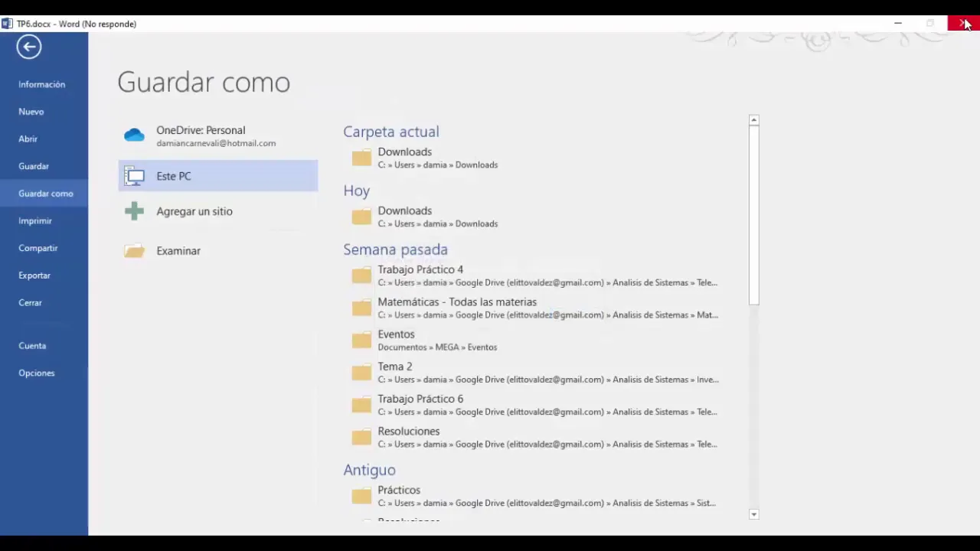Click the Trabajo Práctico 4 folder icon
Screen dimensions: 980x551
coord(361,275)
